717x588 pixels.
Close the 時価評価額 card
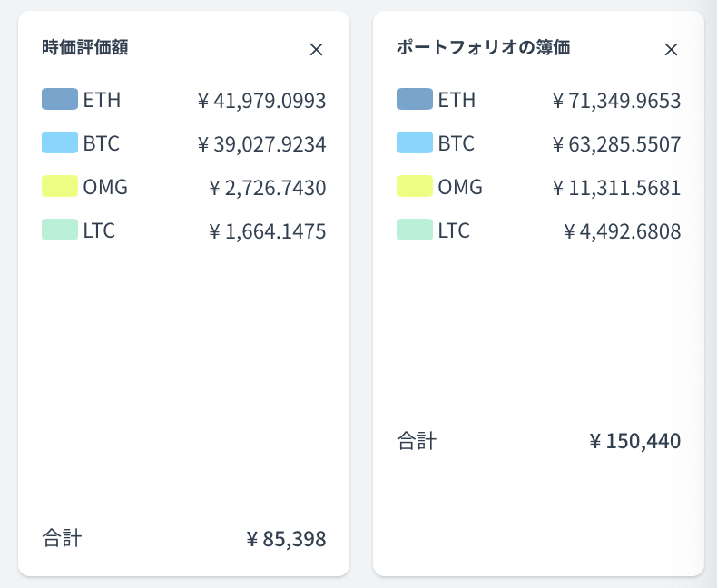[316, 50]
